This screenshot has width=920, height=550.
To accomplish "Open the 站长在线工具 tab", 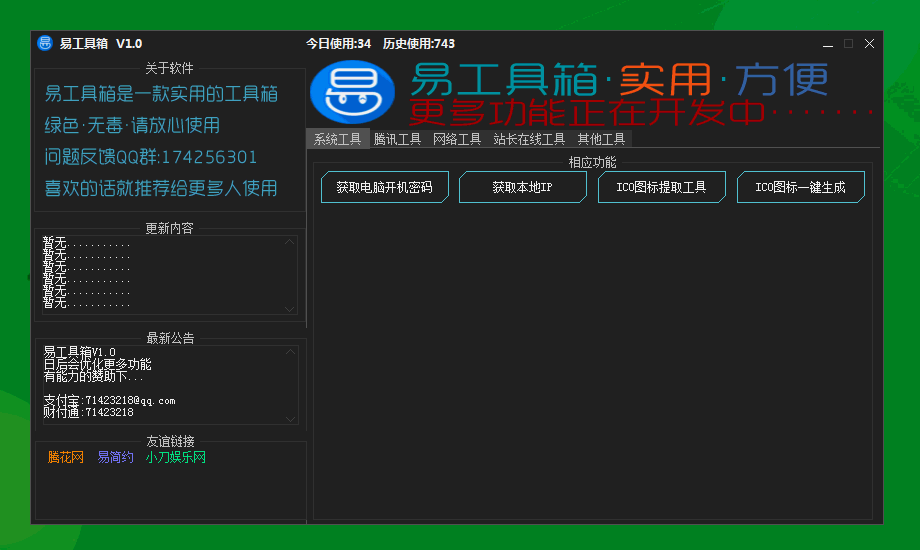I will pos(529,139).
